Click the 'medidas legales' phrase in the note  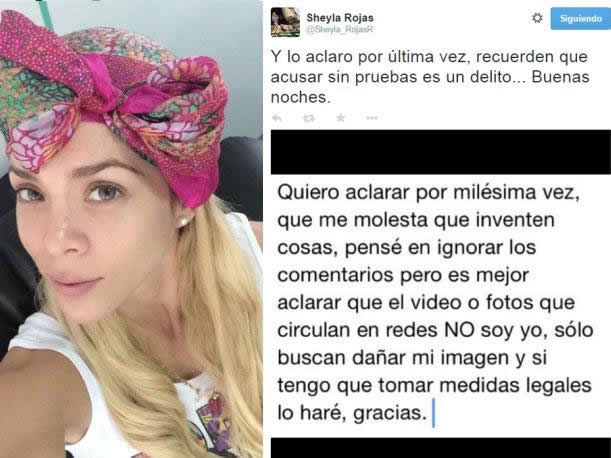click(516, 385)
